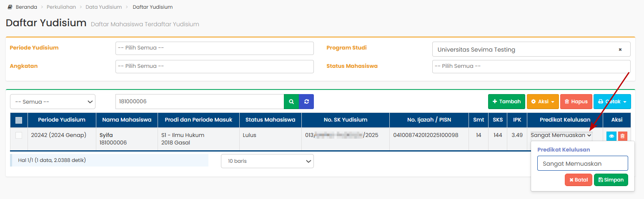Check the row checkbox for Syifa
This screenshot has width=644, height=199.
(19, 135)
